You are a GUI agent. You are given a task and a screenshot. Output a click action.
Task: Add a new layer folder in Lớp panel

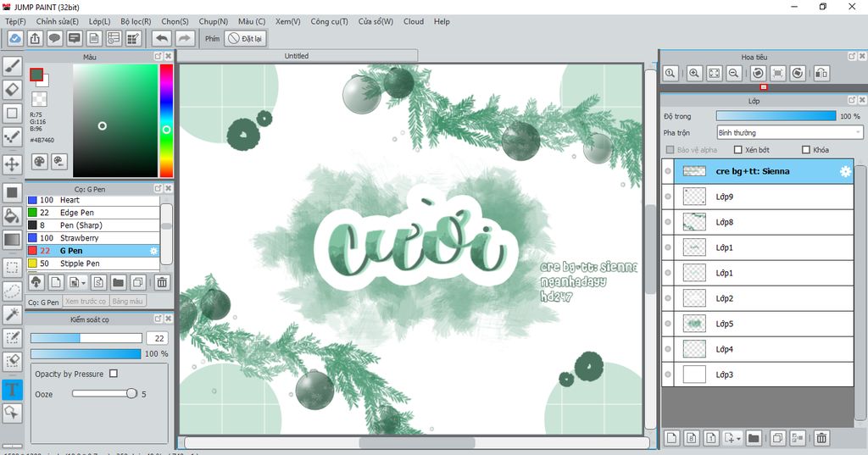click(x=754, y=438)
